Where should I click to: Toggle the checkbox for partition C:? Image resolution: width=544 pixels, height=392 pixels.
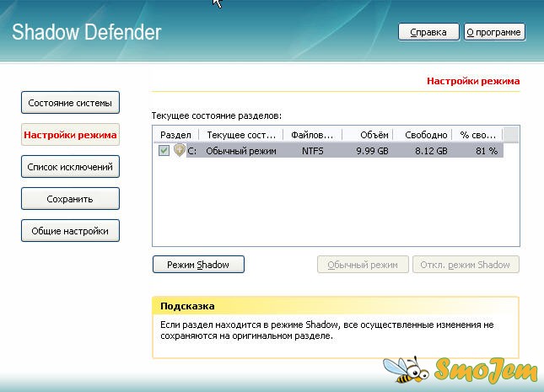[x=164, y=151]
